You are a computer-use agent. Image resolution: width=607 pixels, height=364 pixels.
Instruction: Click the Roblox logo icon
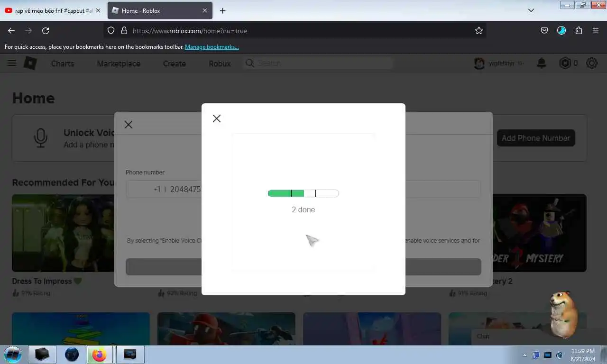(30, 63)
